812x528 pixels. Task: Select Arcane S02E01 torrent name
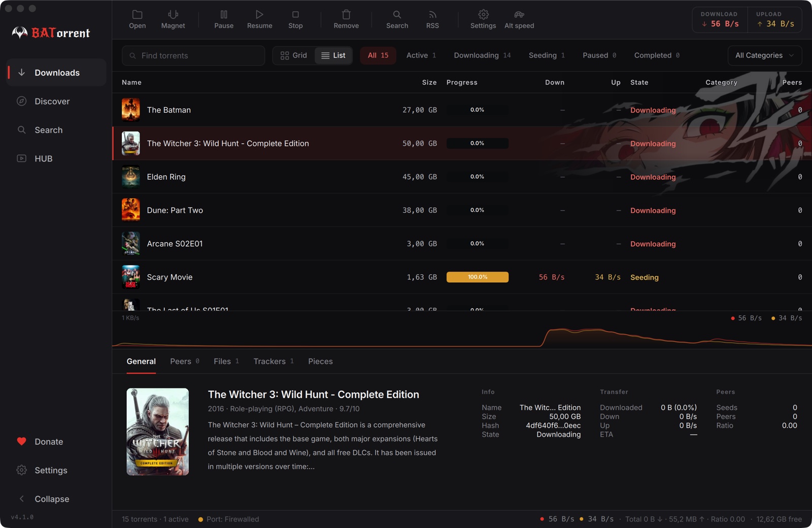tap(175, 244)
